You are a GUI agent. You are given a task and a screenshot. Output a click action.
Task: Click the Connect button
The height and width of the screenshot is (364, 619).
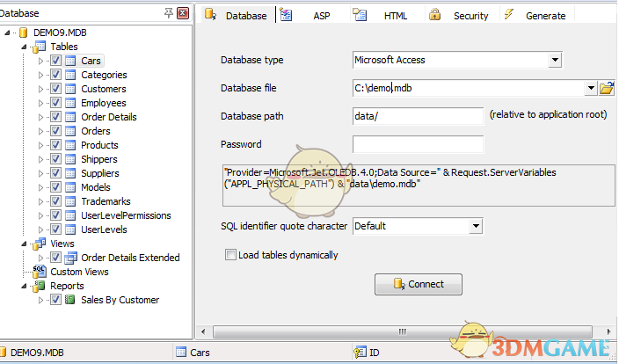(419, 284)
